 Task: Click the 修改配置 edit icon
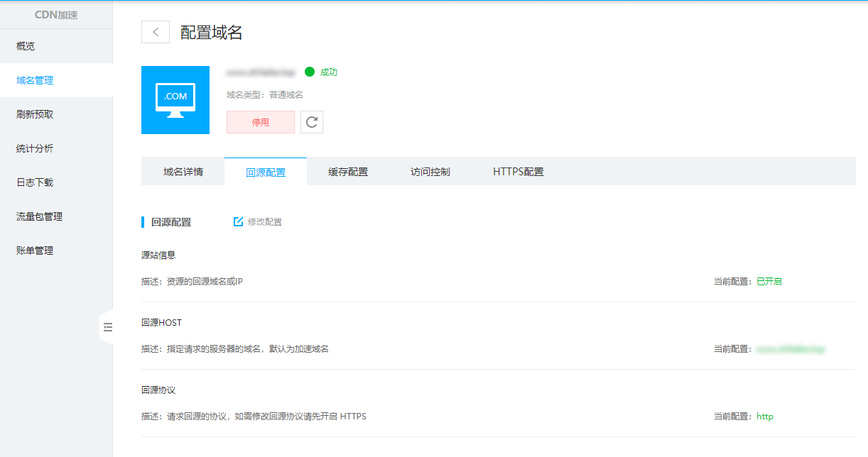pos(239,222)
